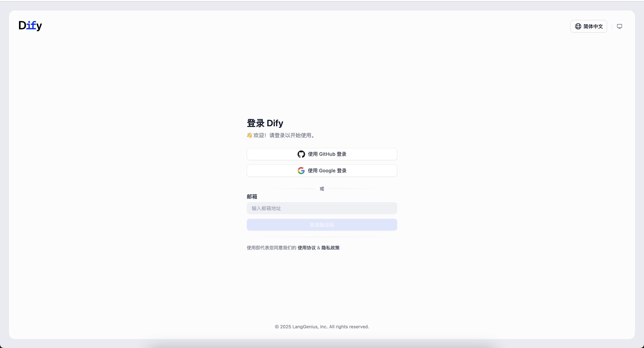The width and height of the screenshot is (644, 348).
Task: Click the Dify logo
Action: pyautogui.click(x=30, y=26)
